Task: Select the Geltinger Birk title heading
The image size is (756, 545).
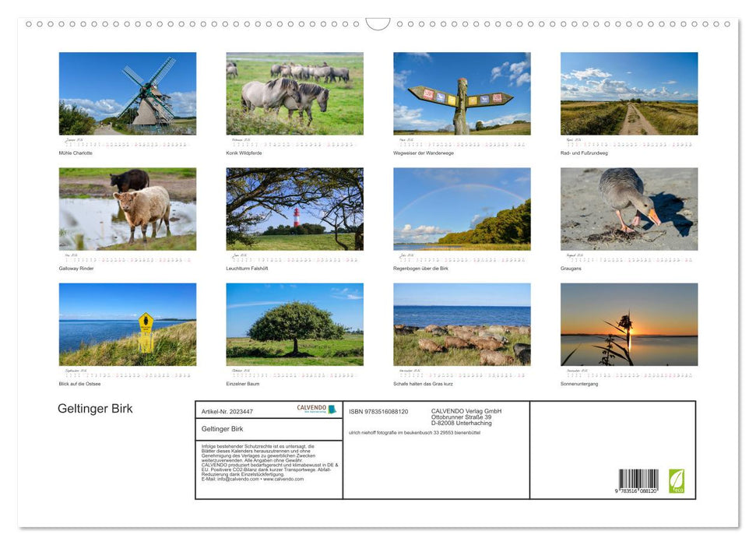Action: (x=95, y=408)
